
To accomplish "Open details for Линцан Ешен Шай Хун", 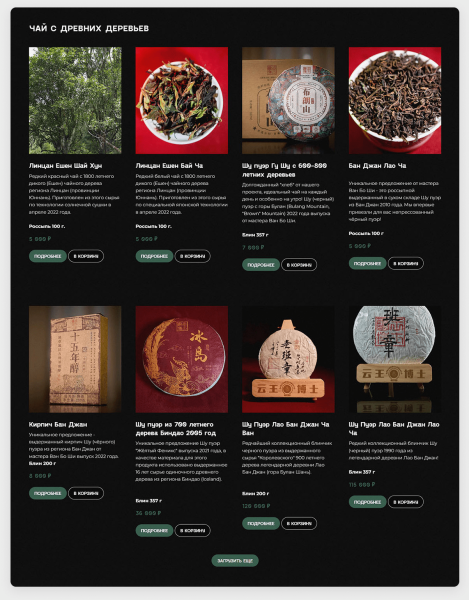I will pyautogui.click(x=48, y=256).
